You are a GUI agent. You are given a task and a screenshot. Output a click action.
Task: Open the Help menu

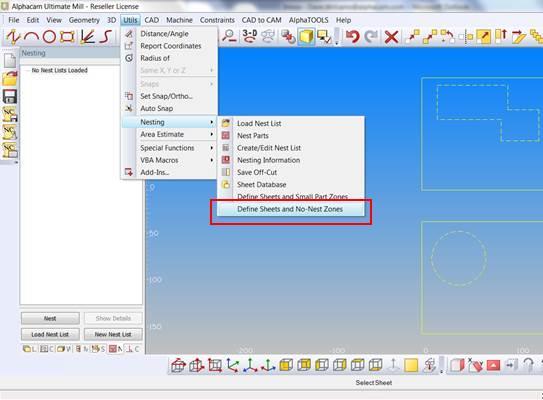point(343,20)
